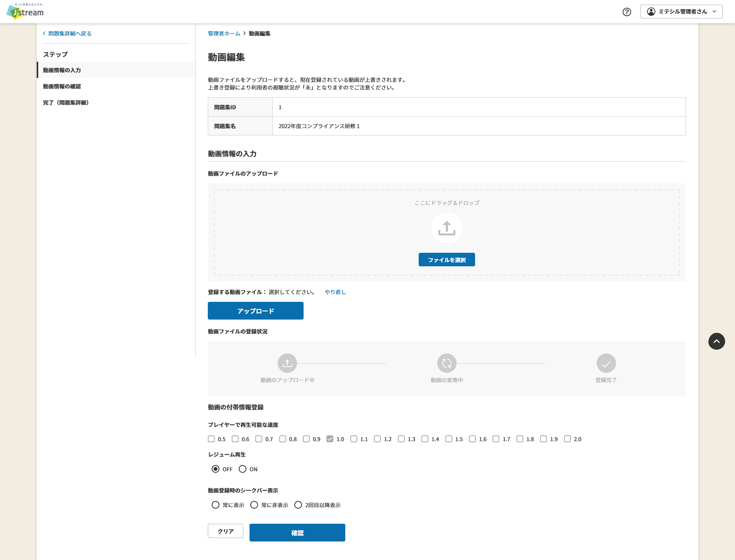Click the 登録完了 checkmark status icon
This screenshot has width=735, height=560.
pyautogui.click(x=606, y=363)
